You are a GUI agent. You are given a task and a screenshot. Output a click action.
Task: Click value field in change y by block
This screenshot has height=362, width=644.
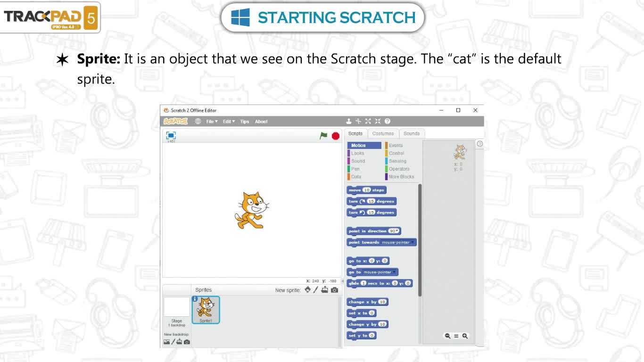[x=382, y=324]
